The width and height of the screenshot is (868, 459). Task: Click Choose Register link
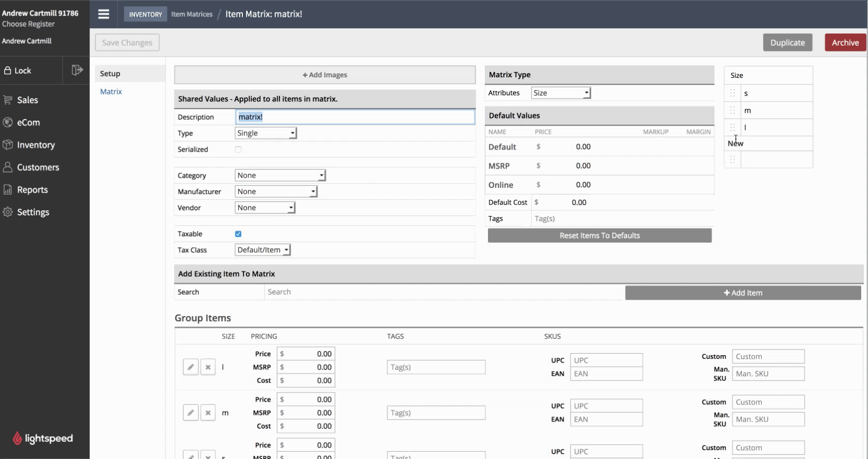click(29, 24)
